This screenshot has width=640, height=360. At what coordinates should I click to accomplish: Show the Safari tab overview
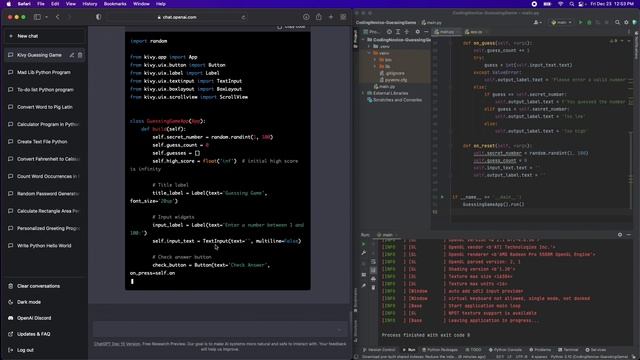pos(343,17)
